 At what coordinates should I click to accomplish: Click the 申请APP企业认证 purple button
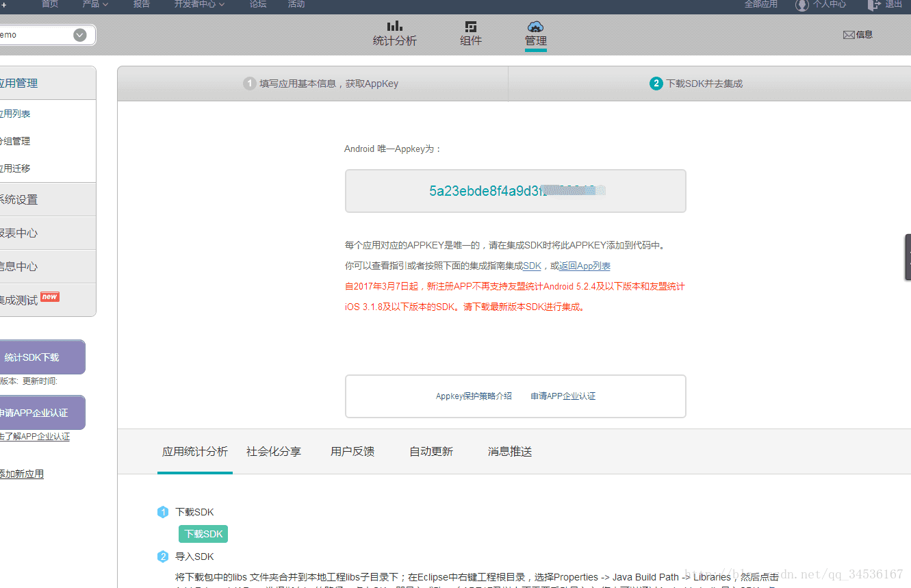tap(41, 413)
